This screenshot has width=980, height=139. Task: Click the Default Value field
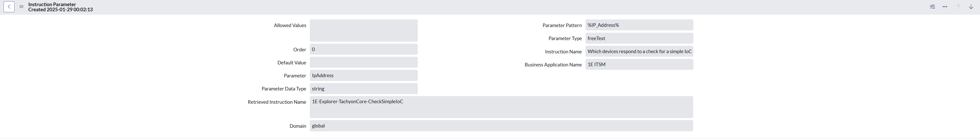(363, 62)
